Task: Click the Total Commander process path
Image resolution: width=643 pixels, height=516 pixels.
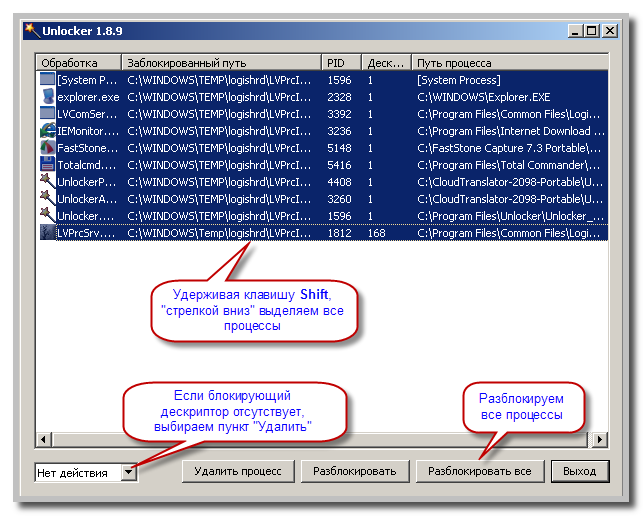Action: coord(508,165)
